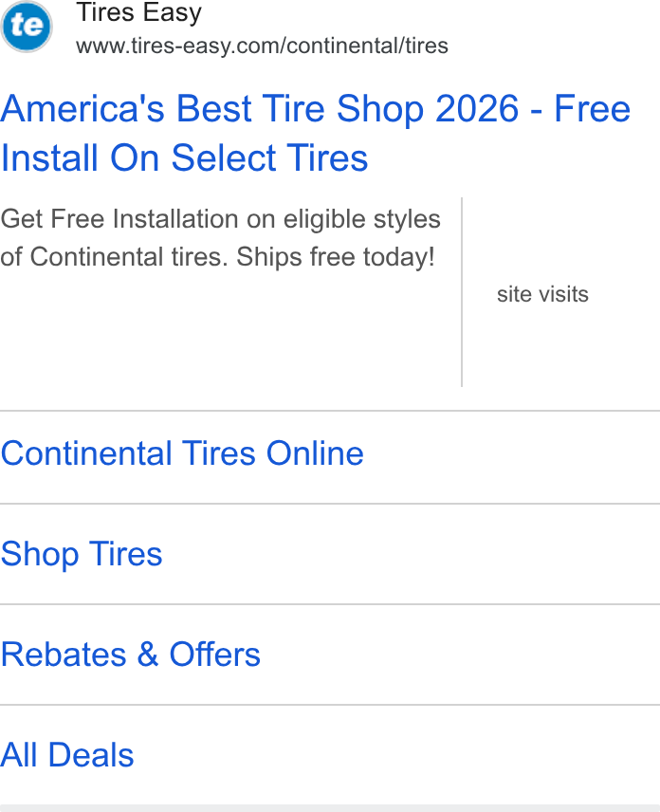660x812 pixels.
Task: Click the Tires Easy 'te' logo icon
Action: [x=27, y=26]
